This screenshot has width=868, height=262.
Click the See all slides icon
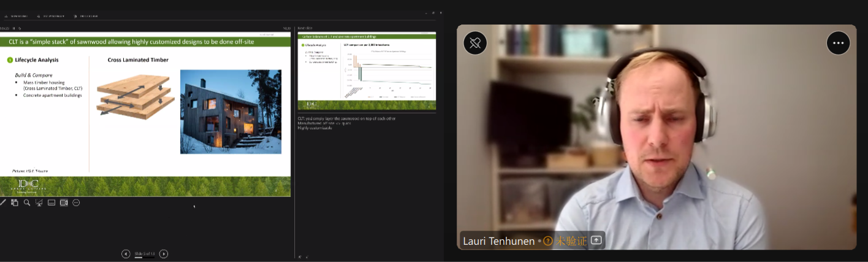[15, 202]
